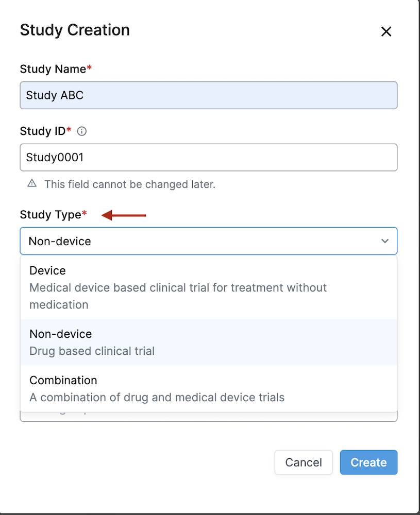Click the Study Type label
The width and height of the screenshot is (420, 515).
pyautogui.click(x=53, y=215)
